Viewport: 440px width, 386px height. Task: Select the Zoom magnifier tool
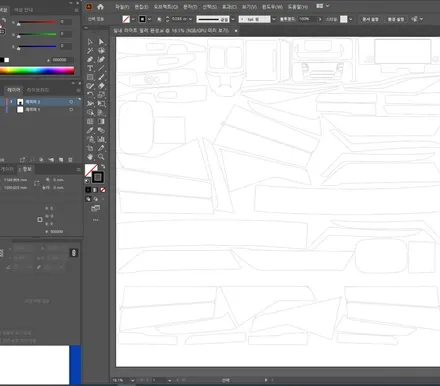pos(101,157)
